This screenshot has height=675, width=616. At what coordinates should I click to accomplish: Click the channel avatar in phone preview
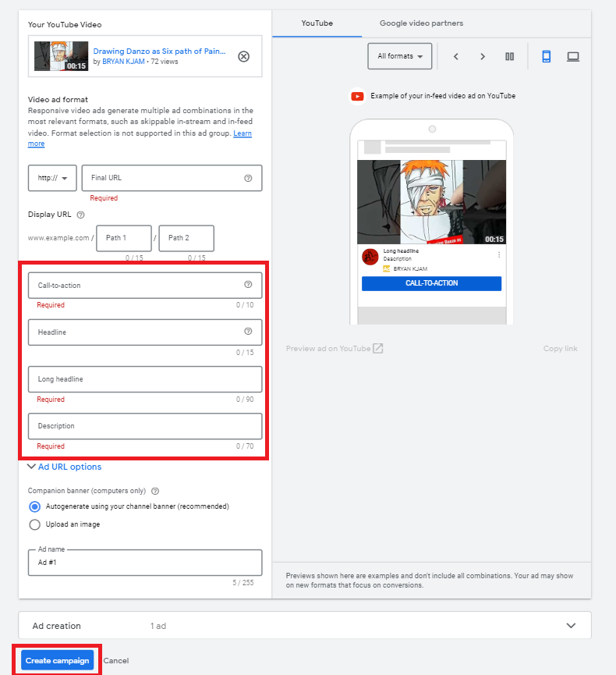[x=370, y=257]
